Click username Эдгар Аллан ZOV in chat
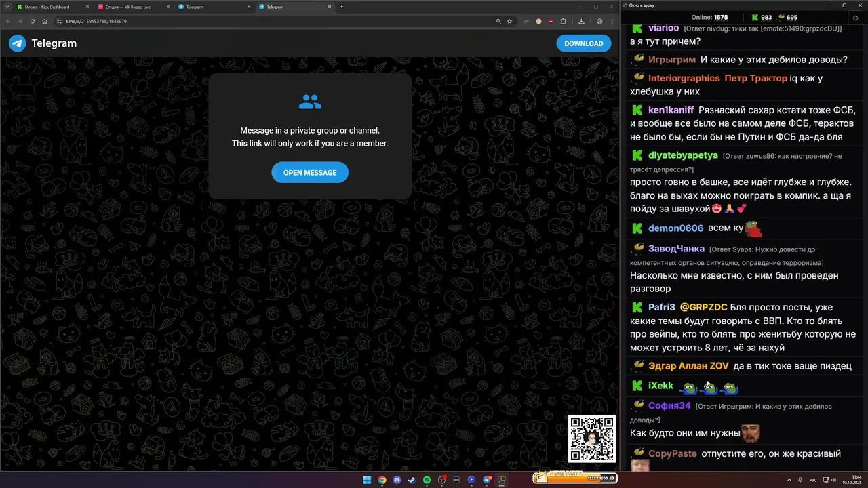 point(688,366)
